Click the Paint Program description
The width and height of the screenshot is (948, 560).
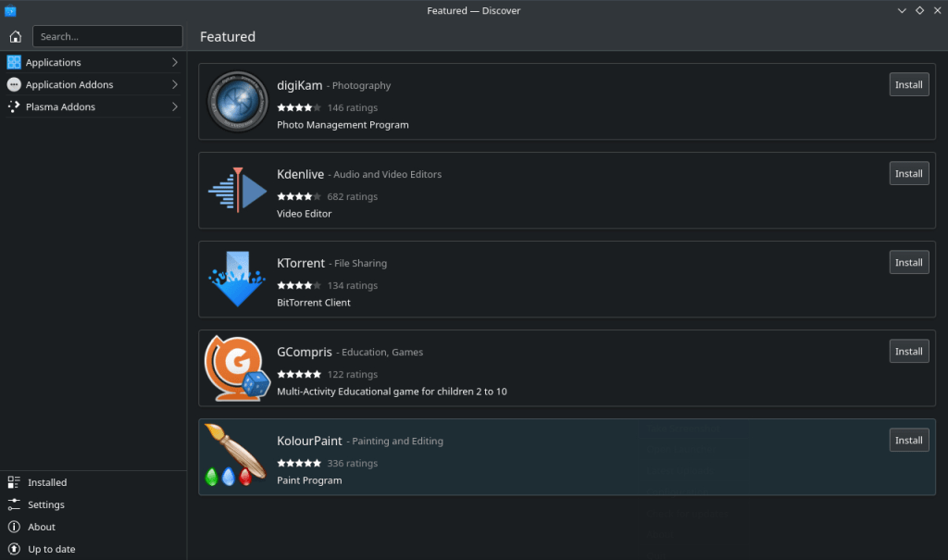[x=309, y=480]
